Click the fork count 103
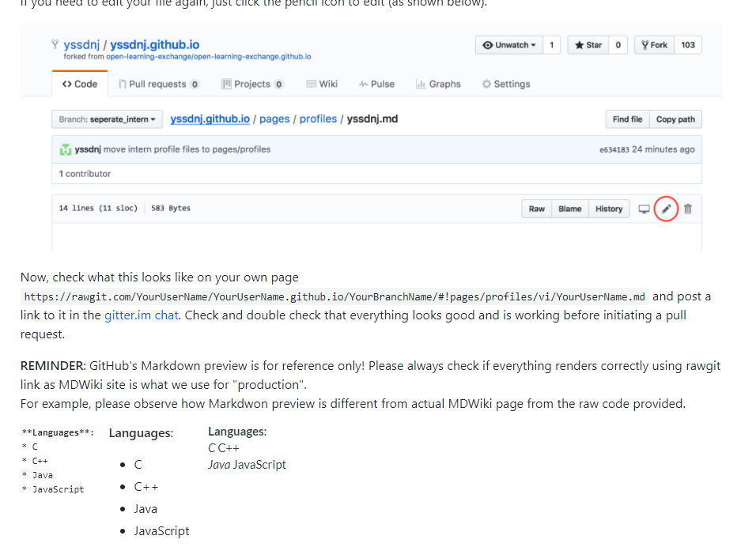756x547 pixels. pyautogui.click(x=688, y=45)
